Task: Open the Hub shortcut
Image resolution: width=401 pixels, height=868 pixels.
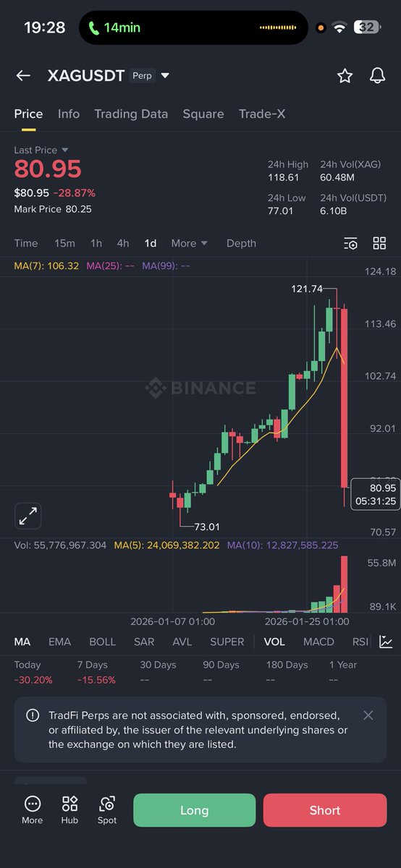Action: coord(69,810)
